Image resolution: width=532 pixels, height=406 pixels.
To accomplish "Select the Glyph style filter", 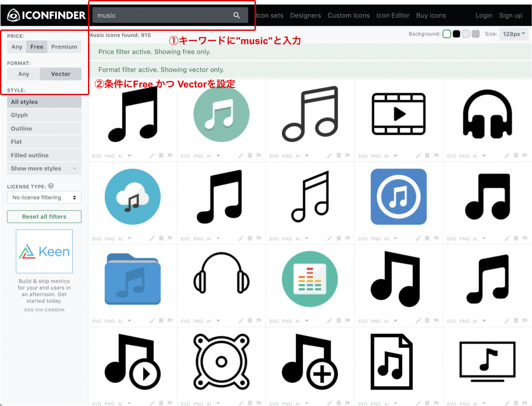I will click(x=19, y=115).
